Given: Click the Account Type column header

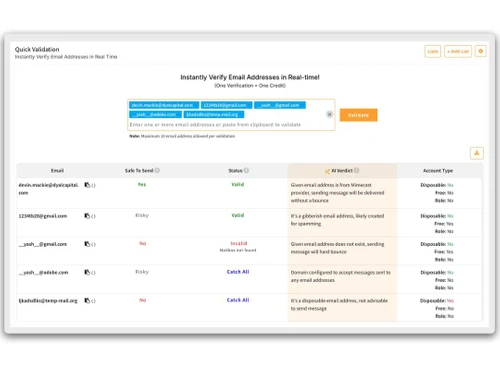Looking at the screenshot, I should point(438,171).
